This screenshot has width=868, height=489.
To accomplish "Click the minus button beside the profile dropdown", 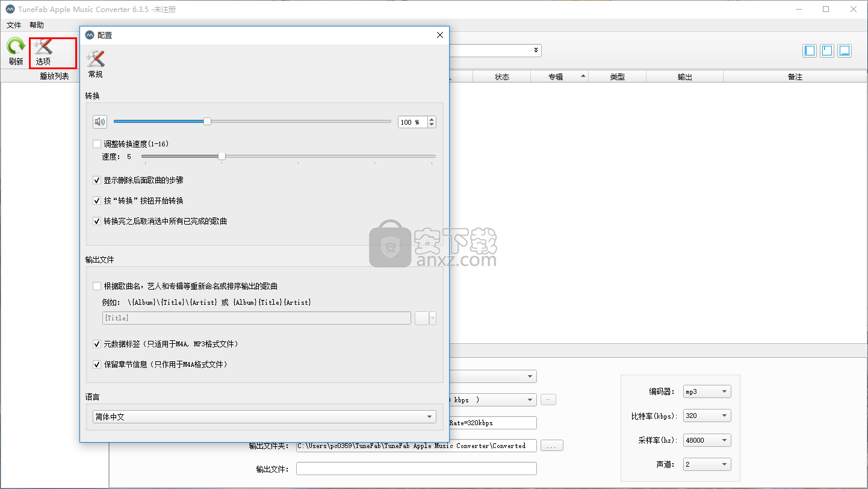I will click(548, 400).
